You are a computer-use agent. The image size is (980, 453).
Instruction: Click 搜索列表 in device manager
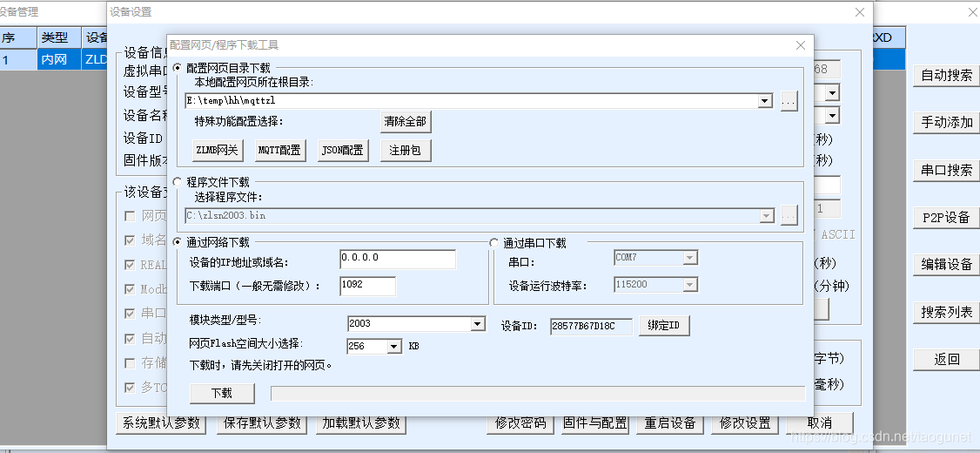click(946, 312)
